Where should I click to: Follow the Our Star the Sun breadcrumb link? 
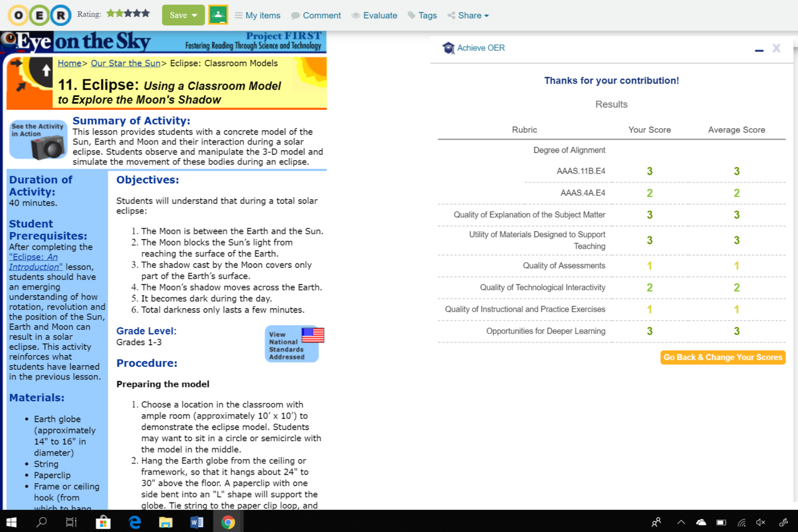(x=125, y=63)
